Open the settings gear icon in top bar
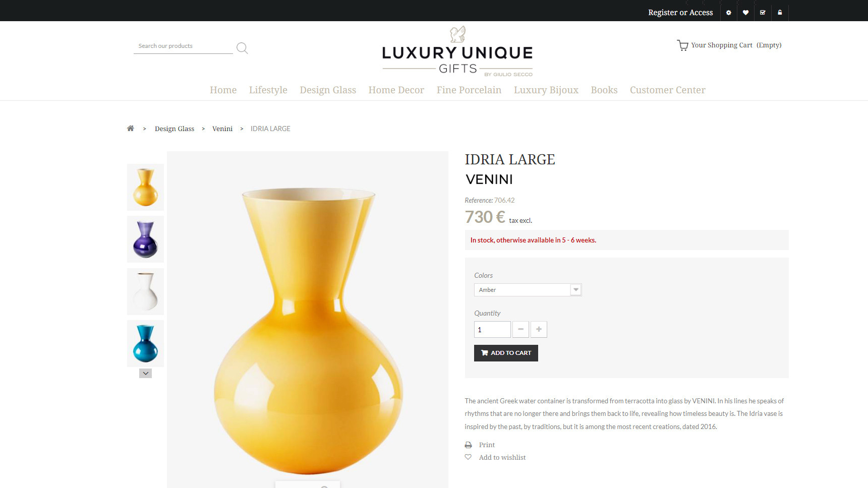The width and height of the screenshot is (868, 488). (728, 13)
